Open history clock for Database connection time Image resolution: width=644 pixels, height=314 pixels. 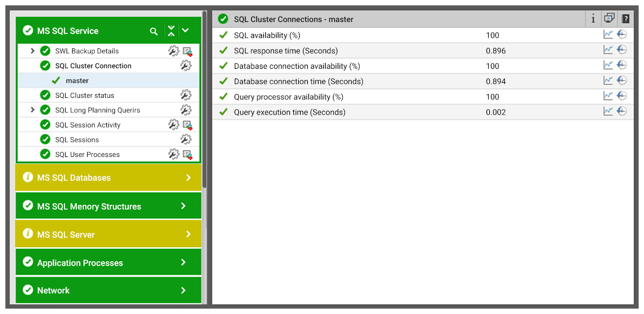click(622, 81)
